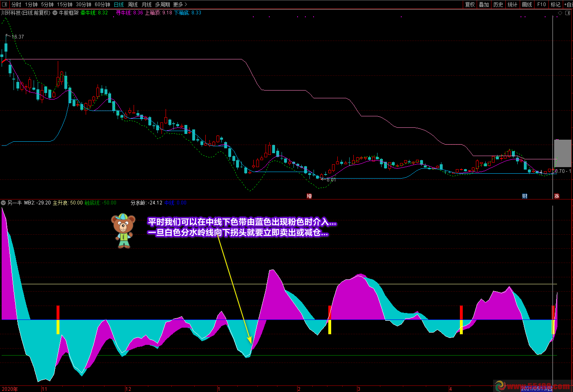
Task: Click the left panel toggle icon in top-left corner
Action: (x=5, y=5)
